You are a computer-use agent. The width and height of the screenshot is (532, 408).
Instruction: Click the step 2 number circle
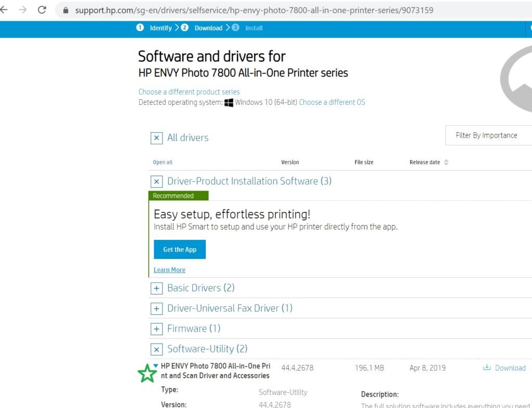(x=184, y=28)
